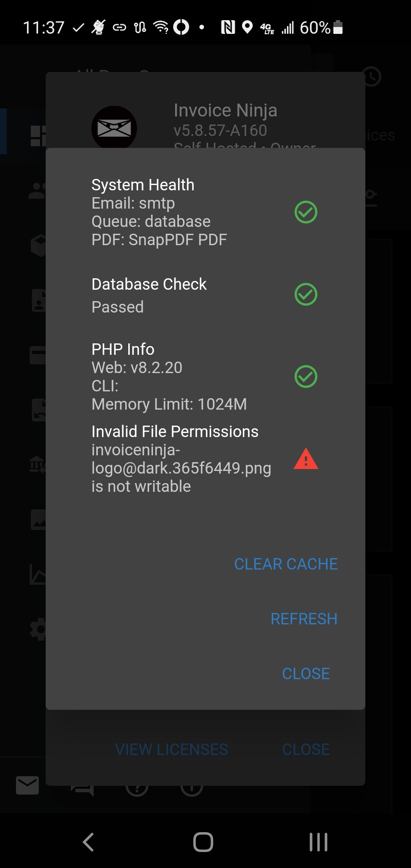Open the reports chart icon in sidebar
411x868 pixels.
38,574
